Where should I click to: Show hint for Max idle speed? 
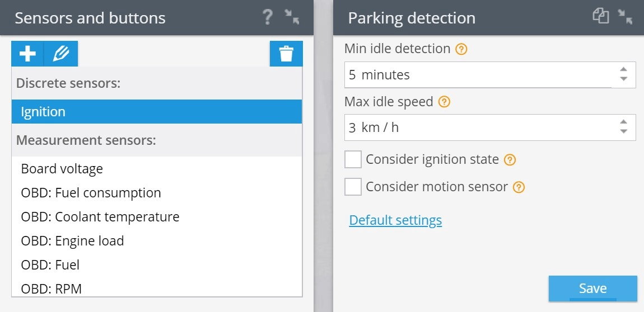(445, 102)
